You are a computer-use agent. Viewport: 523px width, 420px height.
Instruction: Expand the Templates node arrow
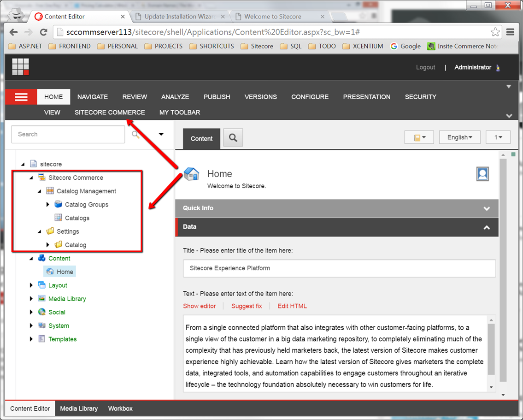pyautogui.click(x=31, y=339)
